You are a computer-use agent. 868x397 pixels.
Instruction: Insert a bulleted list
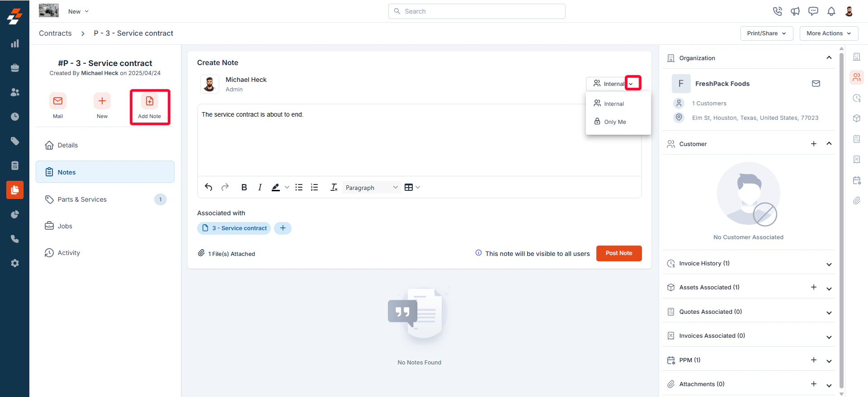click(x=299, y=187)
